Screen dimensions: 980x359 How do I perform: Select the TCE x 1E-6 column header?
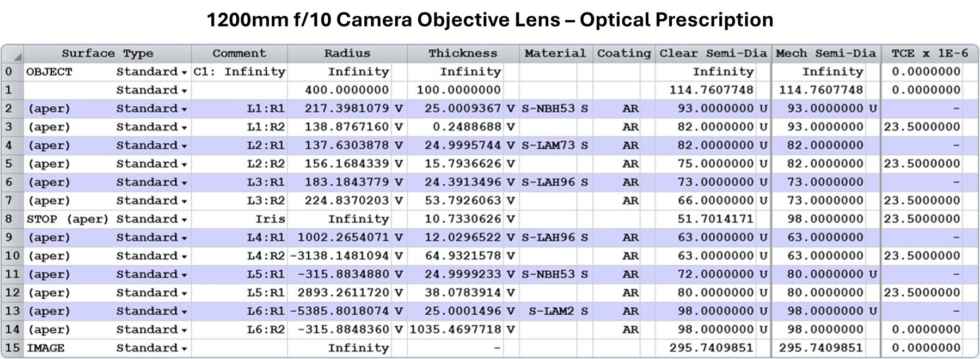pos(929,53)
